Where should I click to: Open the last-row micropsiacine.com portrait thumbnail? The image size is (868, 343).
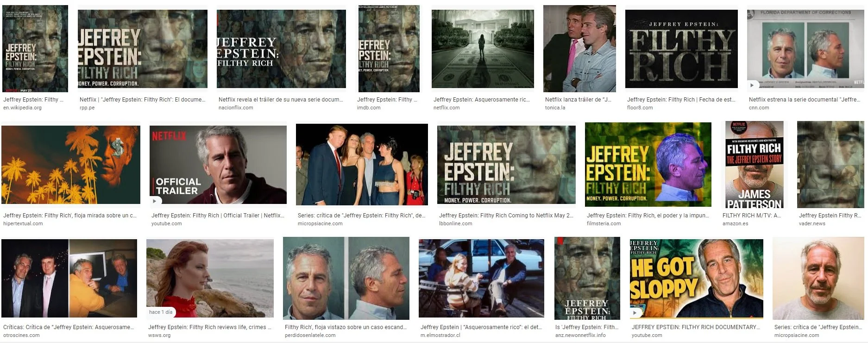pos(818,278)
